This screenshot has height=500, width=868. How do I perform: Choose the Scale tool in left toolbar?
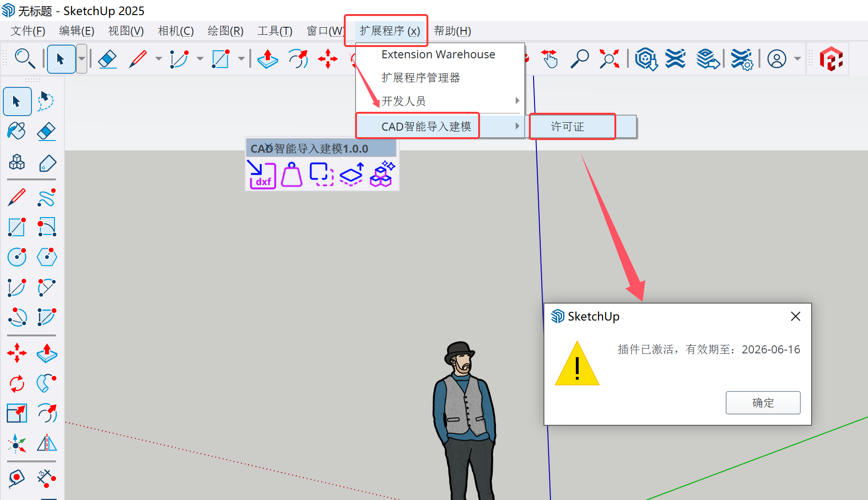17,414
